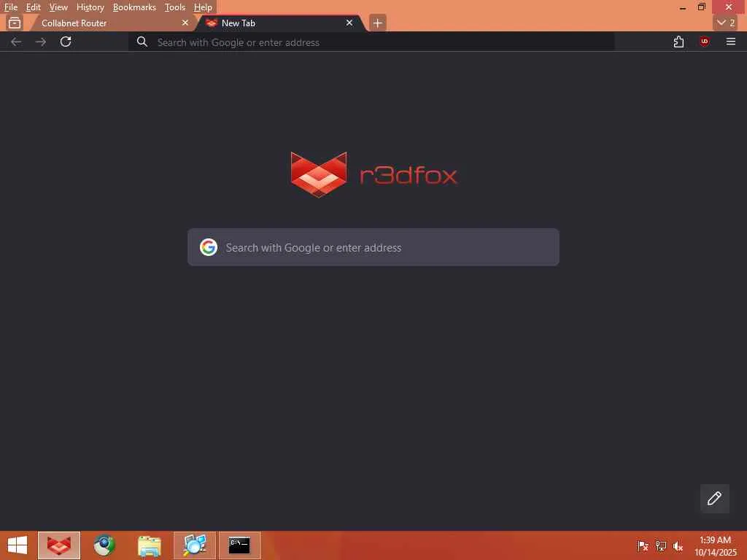Focus the center Google search box

coord(373,247)
